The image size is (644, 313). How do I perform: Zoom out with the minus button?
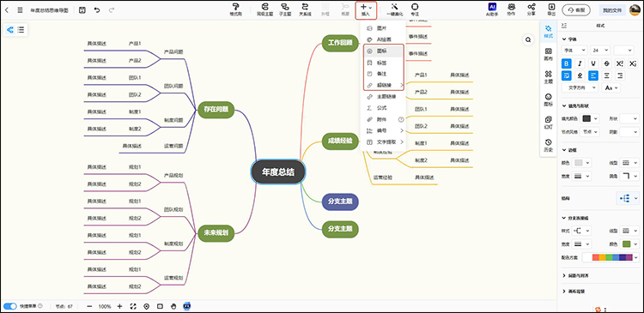[90, 306]
